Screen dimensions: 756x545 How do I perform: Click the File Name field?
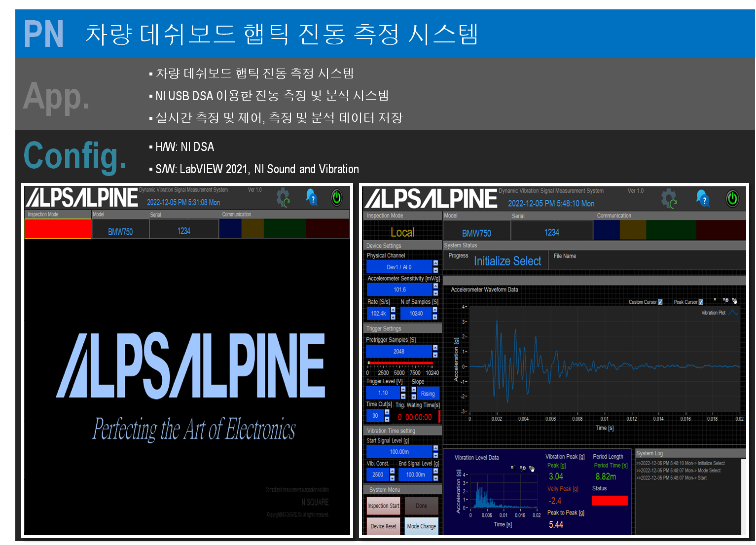pos(648,260)
